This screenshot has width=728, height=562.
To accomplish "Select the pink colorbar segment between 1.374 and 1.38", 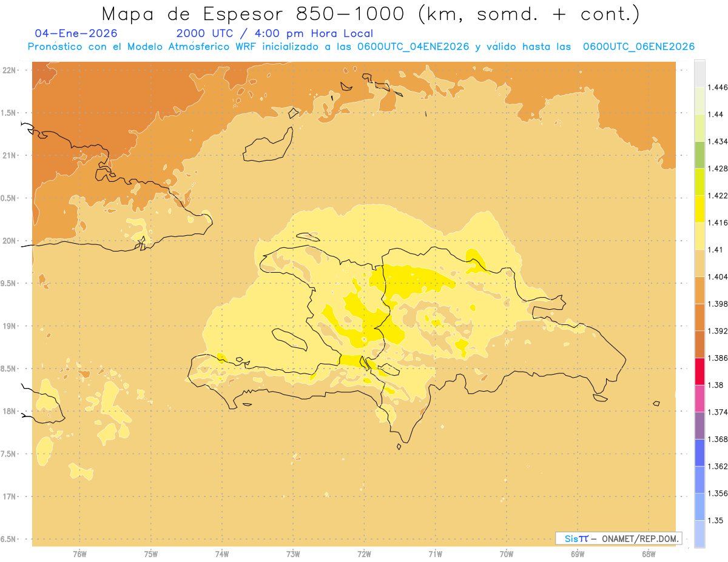I will tap(699, 398).
